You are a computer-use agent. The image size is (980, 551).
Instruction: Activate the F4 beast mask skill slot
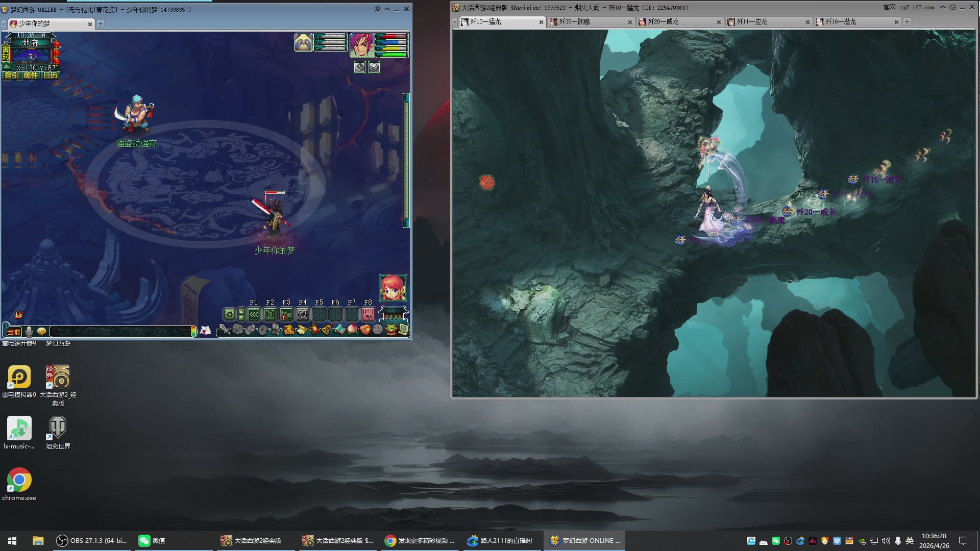click(x=303, y=314)
